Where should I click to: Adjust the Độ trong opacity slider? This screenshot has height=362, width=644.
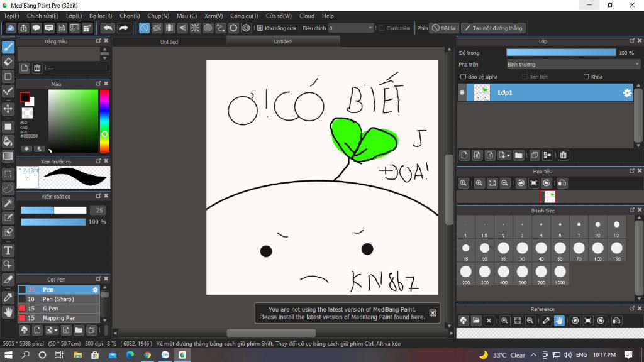(561, 53)
